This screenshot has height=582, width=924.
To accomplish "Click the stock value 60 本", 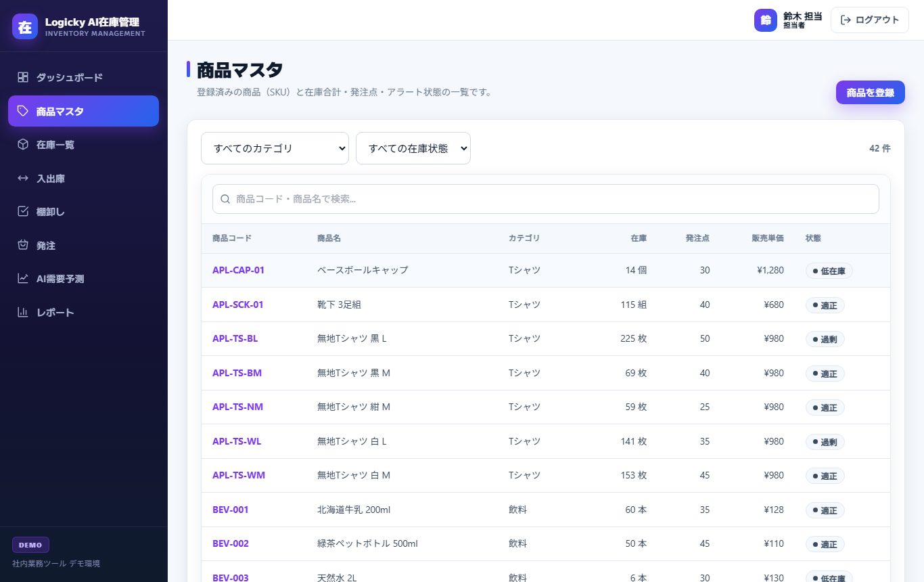I will click(x=636, y=510).
